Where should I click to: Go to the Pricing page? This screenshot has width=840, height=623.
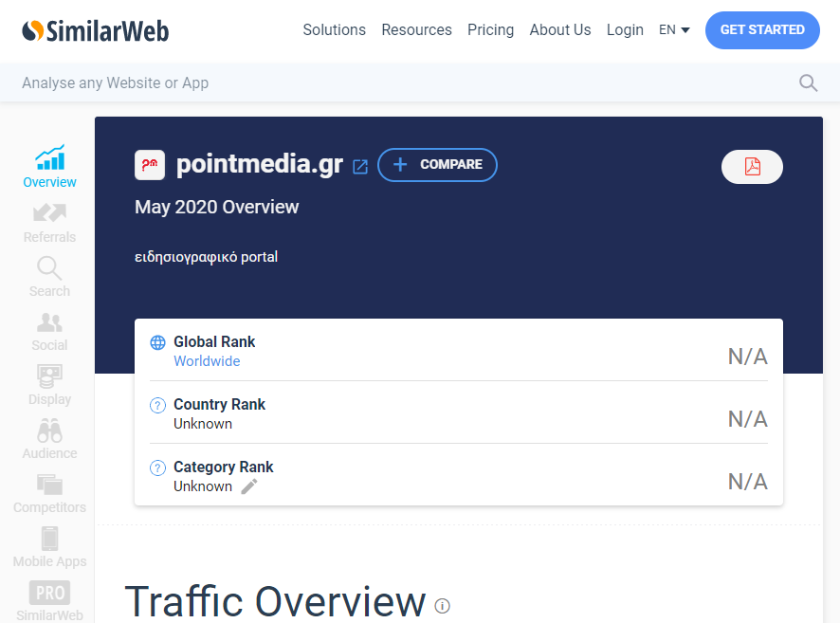[x=491, y=30]
